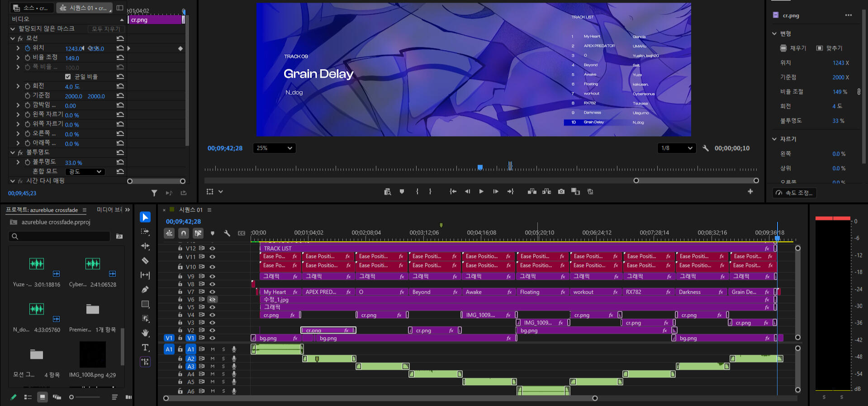
Task: Open the comparison view
Action: click(575, 192)
